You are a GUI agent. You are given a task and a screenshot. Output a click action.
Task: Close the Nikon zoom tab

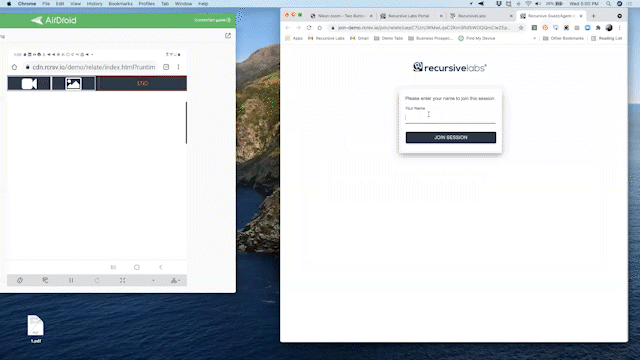coord(371,16)
